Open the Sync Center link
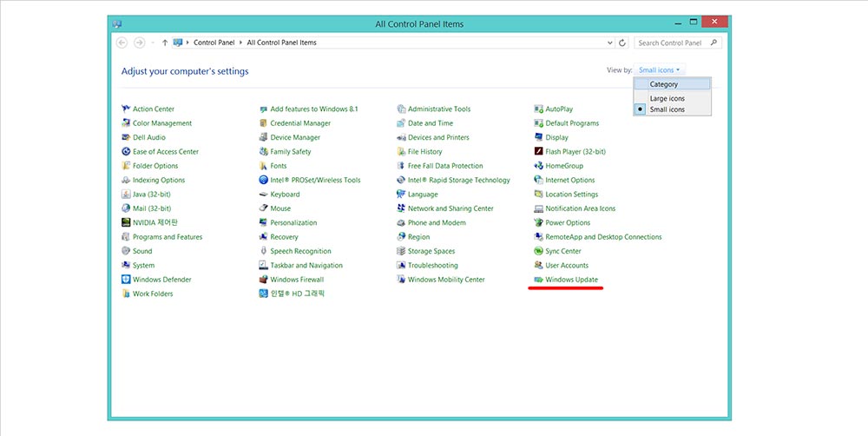The width and height of the screenshot is (868, 436). [563, 251]
